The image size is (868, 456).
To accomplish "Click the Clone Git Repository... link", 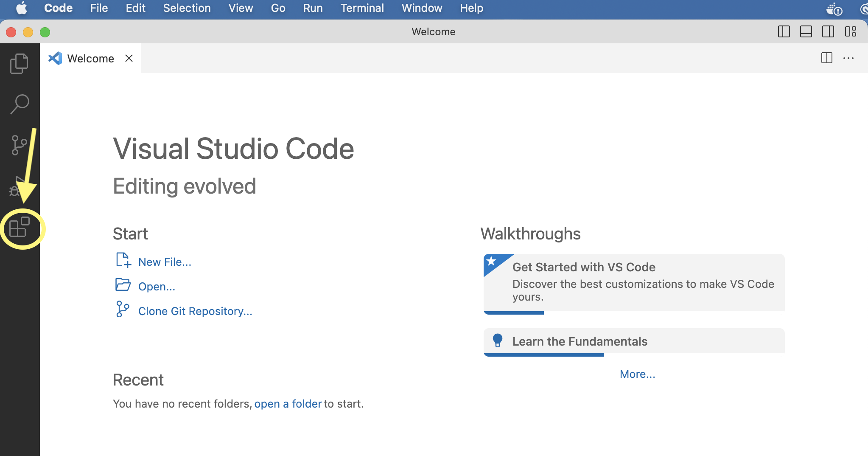I will [195, 311].
